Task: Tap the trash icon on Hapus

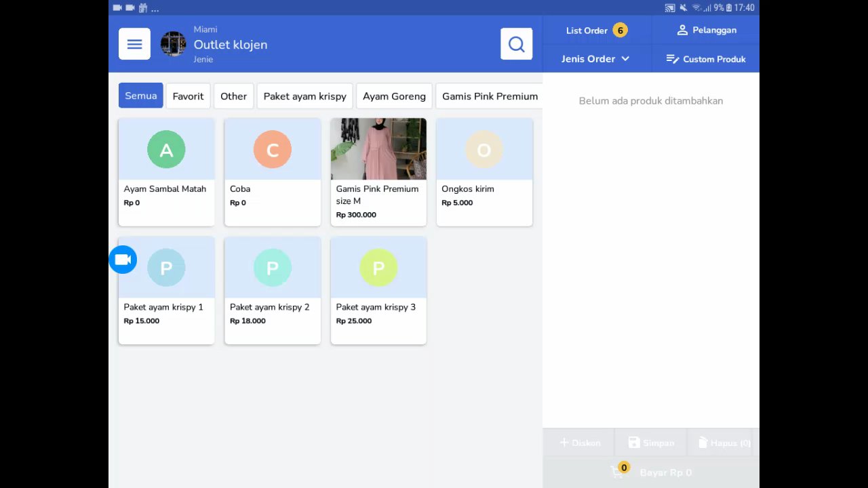Action: [x=703, y=443]
